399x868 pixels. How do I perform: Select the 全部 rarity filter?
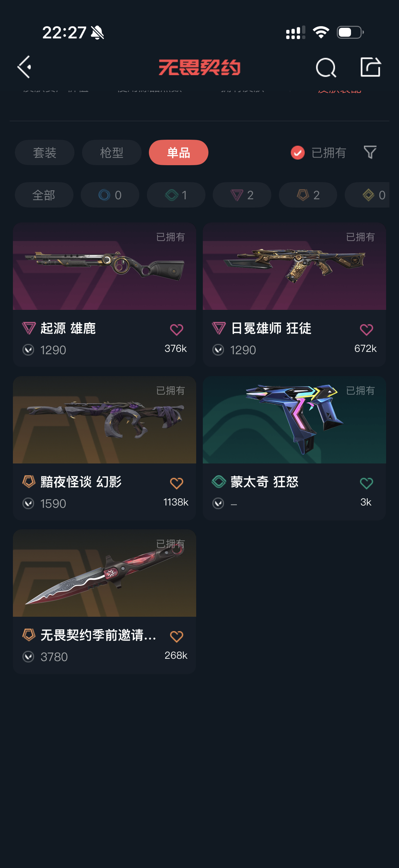pos(44,195)
